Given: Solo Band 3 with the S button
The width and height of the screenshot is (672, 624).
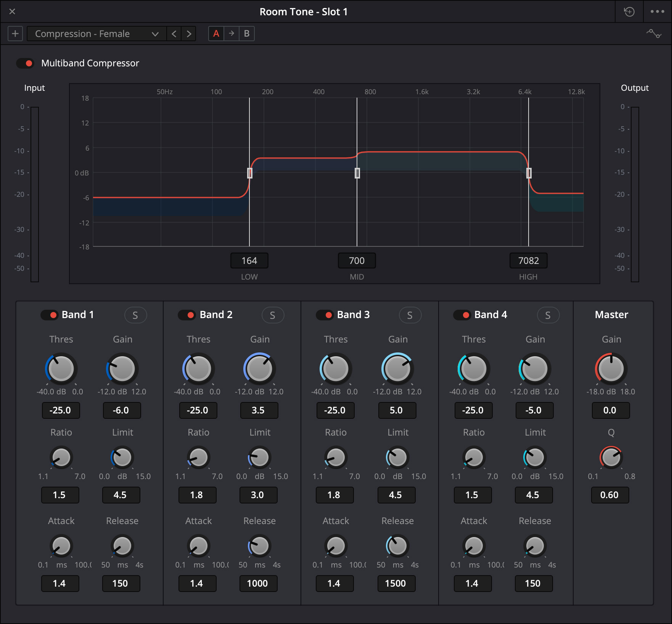Looking at the screenshot, I should pyautogui.click(x=410, y=315).
